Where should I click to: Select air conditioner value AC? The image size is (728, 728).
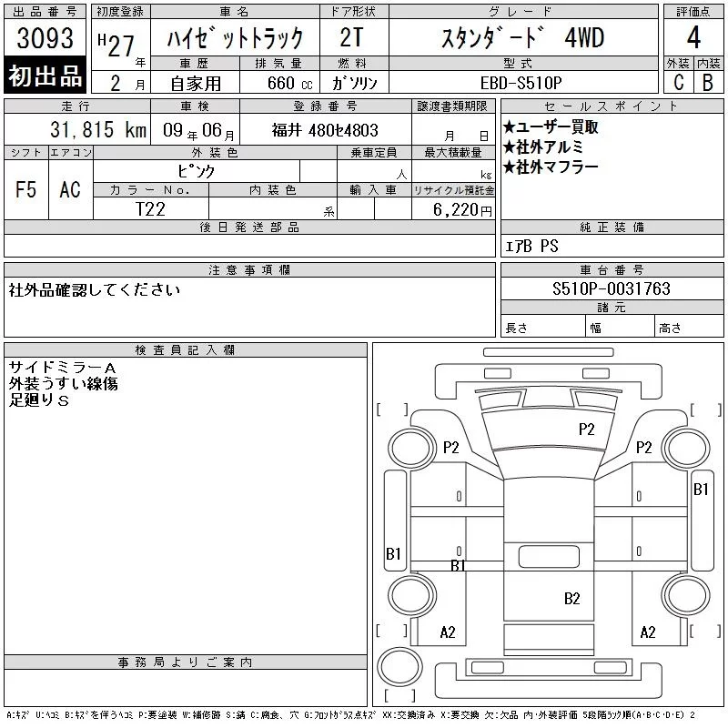click(70, 189)
